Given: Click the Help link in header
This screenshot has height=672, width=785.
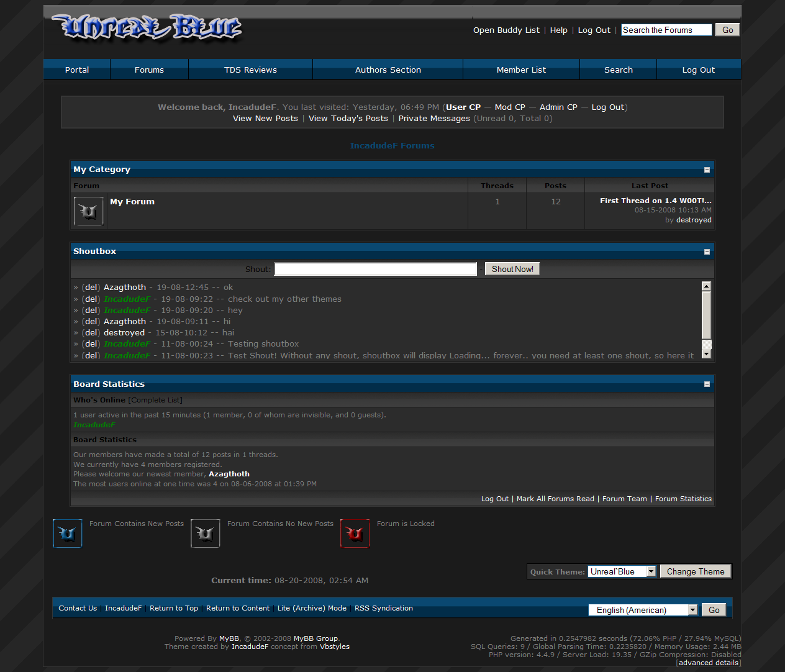Looking at the screenshot, I should 558,30.
